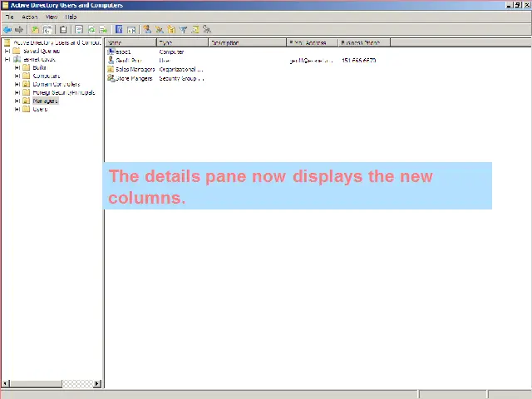532x399 pixels.
Task: Expand the ForeignSecurityPrincipals node
Action: click(x=17, y=92)
